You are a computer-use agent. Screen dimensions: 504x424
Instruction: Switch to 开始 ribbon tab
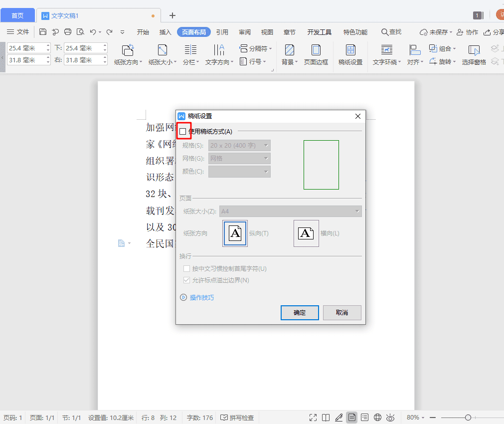(143, 32)
